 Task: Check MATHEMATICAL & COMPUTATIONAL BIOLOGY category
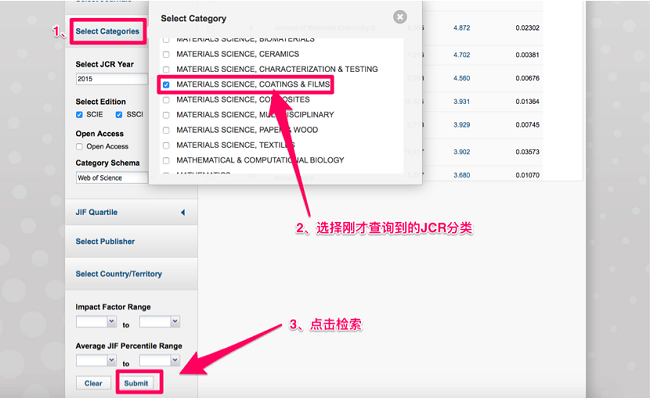[166, 160]
